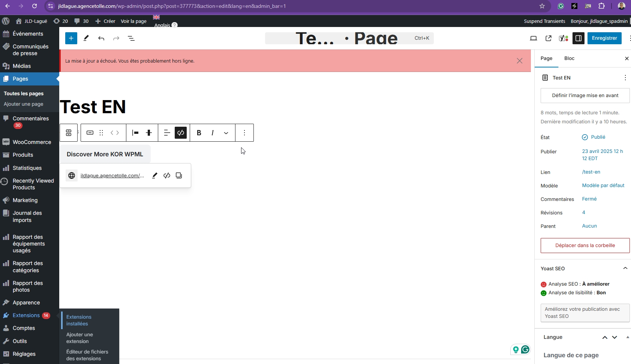Undo the last change
Viewport: 631px width, 364px height.
click(x=101, y=38)
